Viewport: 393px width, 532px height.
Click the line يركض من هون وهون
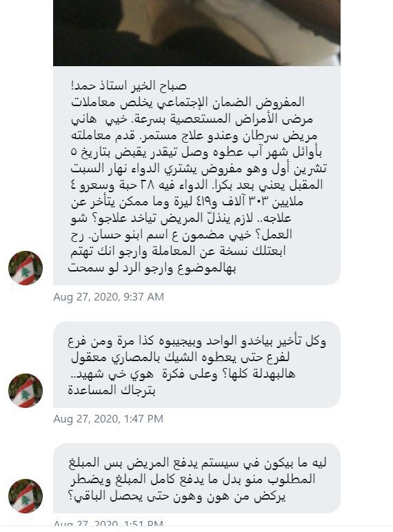pos(177,496)
